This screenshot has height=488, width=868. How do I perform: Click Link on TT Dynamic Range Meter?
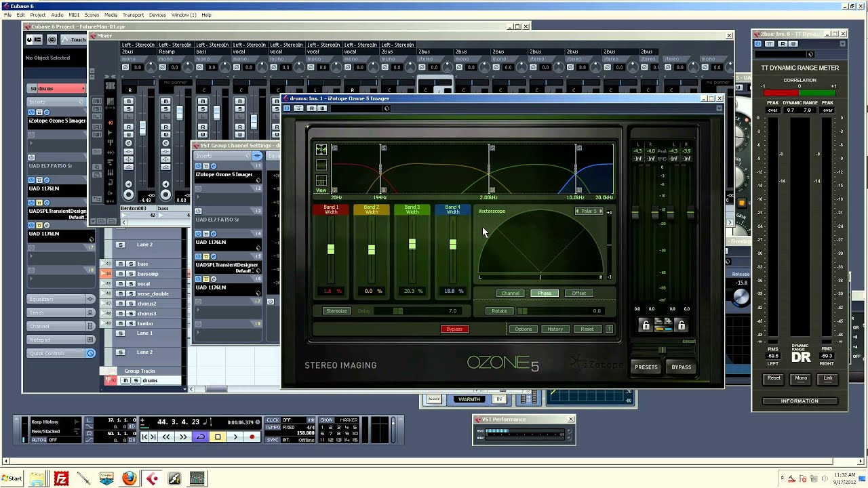pos(828,378)
